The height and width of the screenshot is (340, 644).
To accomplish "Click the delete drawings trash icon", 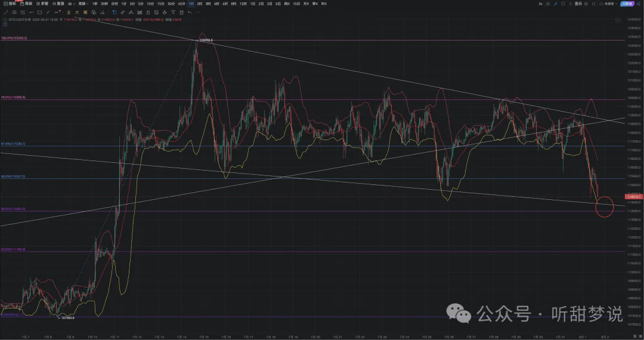I will click(x=181, y=13).
